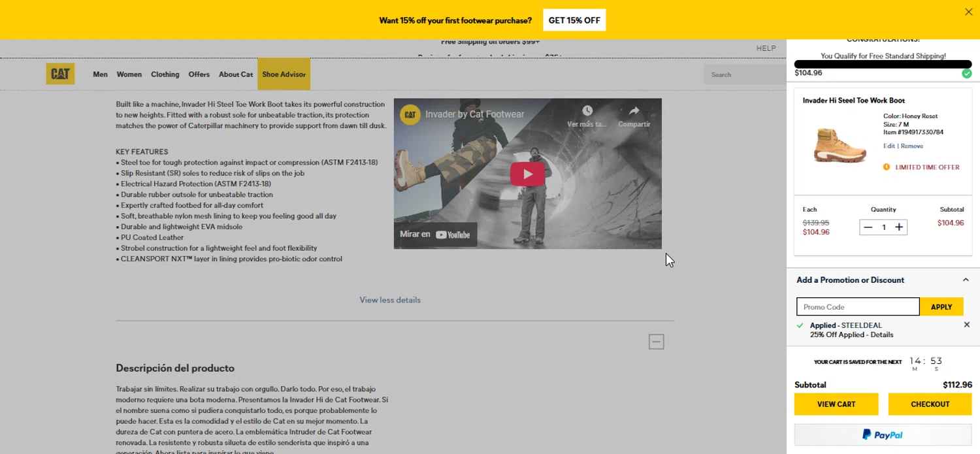Click Color: Honey Reset text

coord(911,116)
